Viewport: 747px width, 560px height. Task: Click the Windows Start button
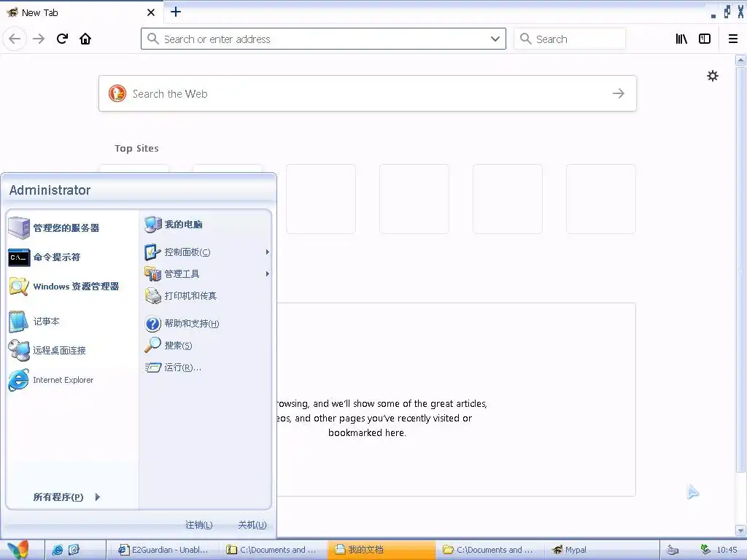click(x=19, y=550)
